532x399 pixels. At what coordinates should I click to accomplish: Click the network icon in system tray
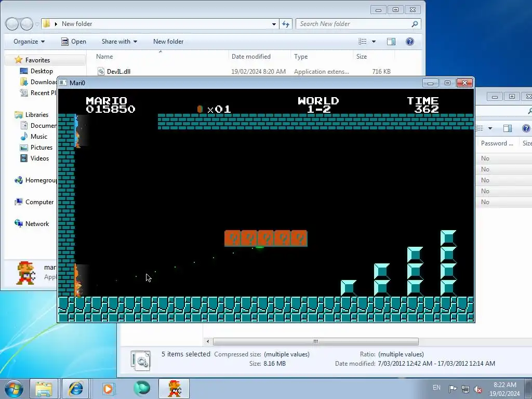465,389
